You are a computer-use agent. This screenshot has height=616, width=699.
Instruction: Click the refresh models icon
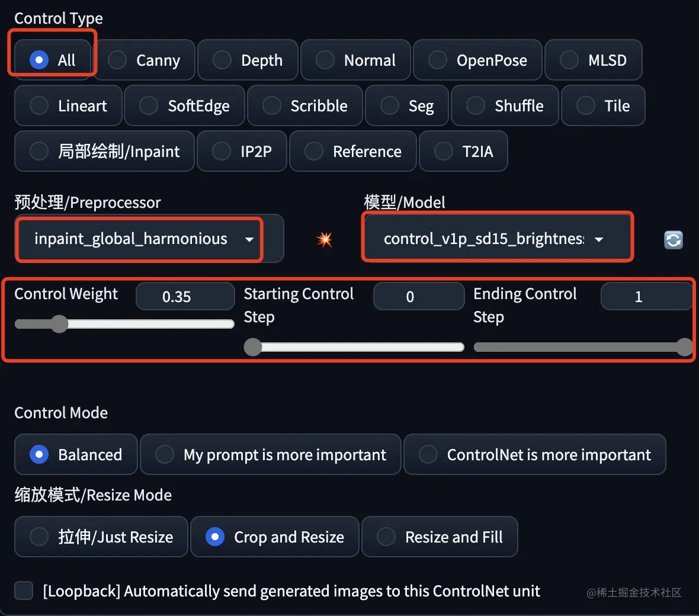(x=673, y=240)
